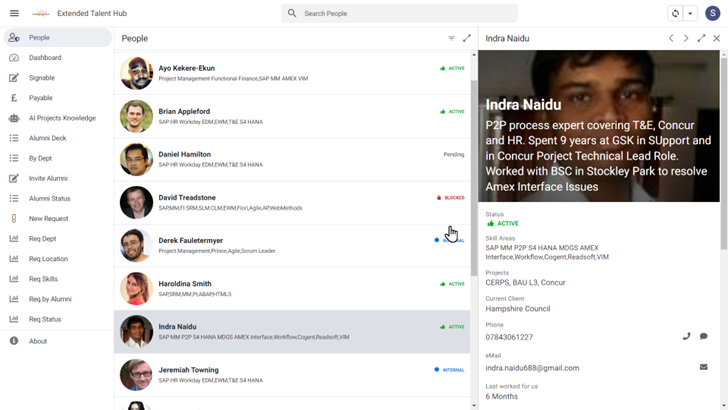The width and height of the screenshot is (728, 410).
Task: Open AI Projects Knowledge menu item
Action: tap(62, 118)
